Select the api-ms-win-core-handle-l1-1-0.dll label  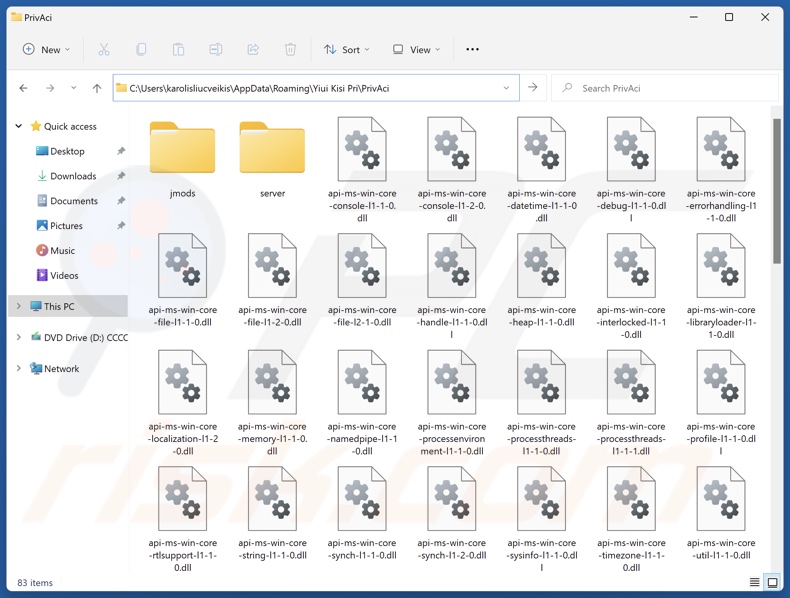[x=452, y=322]
